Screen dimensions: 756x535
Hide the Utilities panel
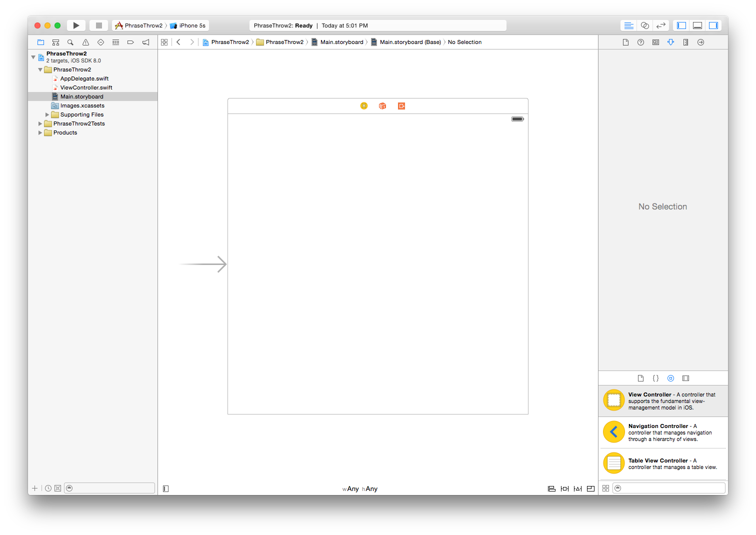(713, 25)
